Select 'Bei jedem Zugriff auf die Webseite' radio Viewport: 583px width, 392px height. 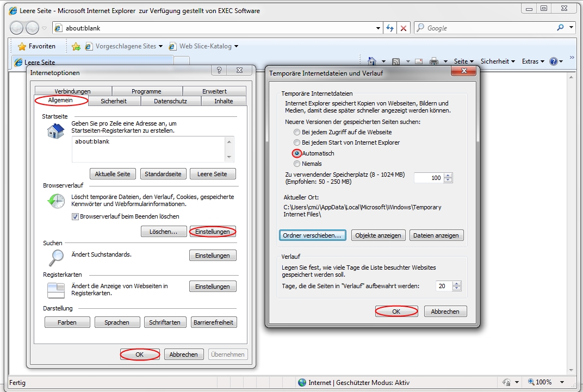coord(297,132)
